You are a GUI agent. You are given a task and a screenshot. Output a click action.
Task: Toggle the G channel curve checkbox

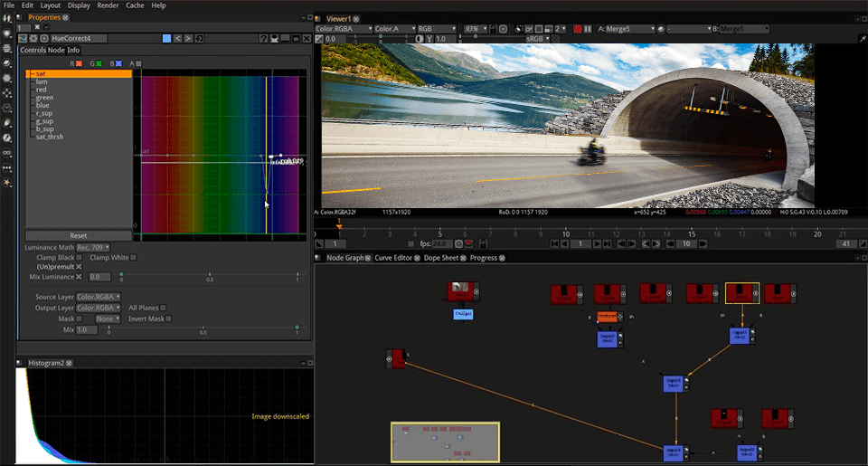99,63
